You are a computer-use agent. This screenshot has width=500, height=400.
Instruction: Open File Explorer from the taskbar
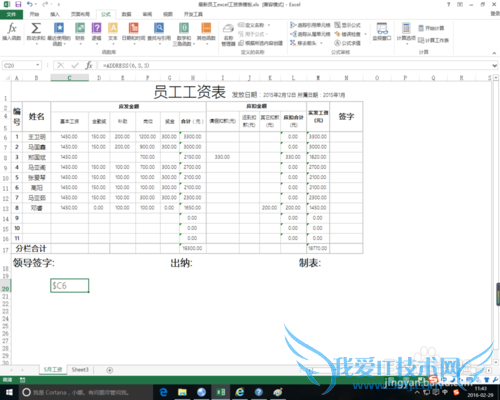[182, 392]
